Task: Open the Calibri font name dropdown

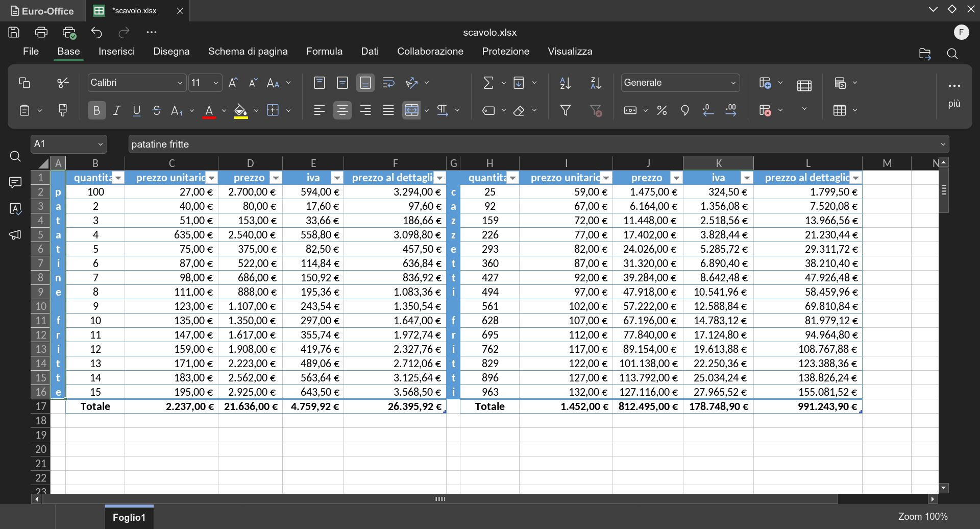Action: point(180,83)
